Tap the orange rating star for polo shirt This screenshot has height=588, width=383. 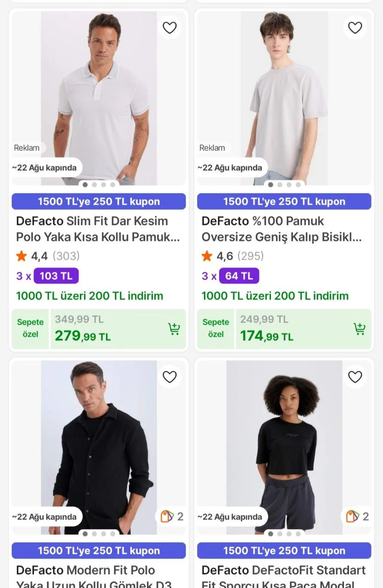22,256
